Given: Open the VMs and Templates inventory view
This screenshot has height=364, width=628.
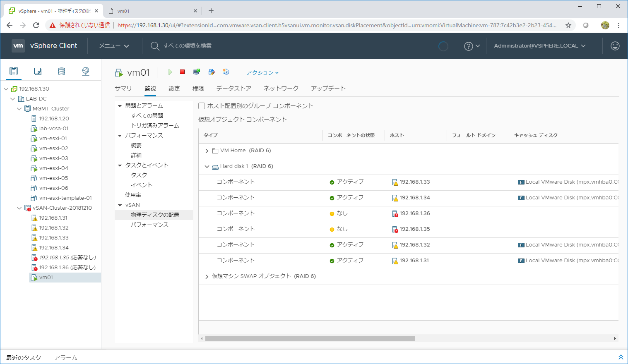Looking at the screenshot, I should (x=38, y=71).
